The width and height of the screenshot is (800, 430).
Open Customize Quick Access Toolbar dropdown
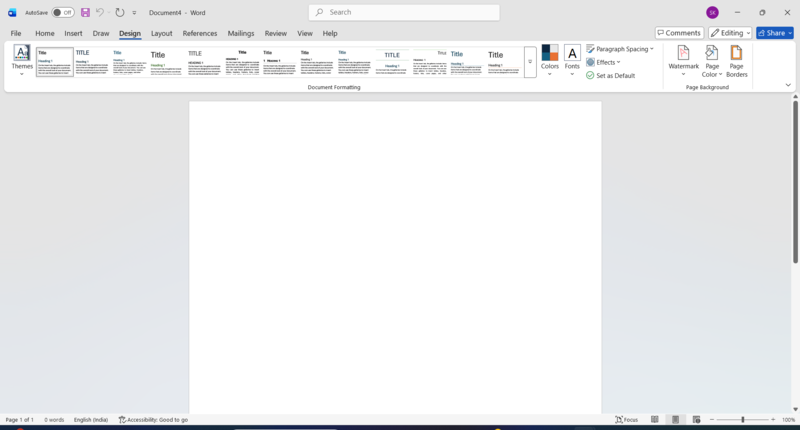134,13
